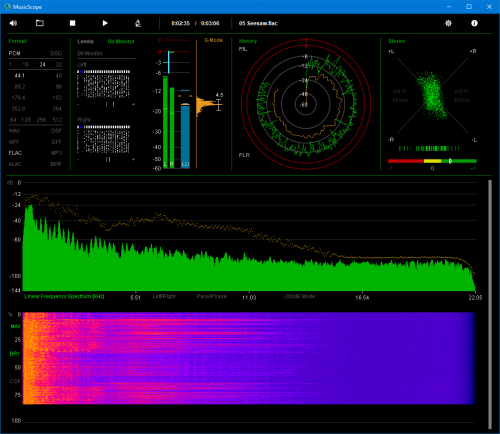Click the History radar label
500x434 pixels.
(248, 41)
